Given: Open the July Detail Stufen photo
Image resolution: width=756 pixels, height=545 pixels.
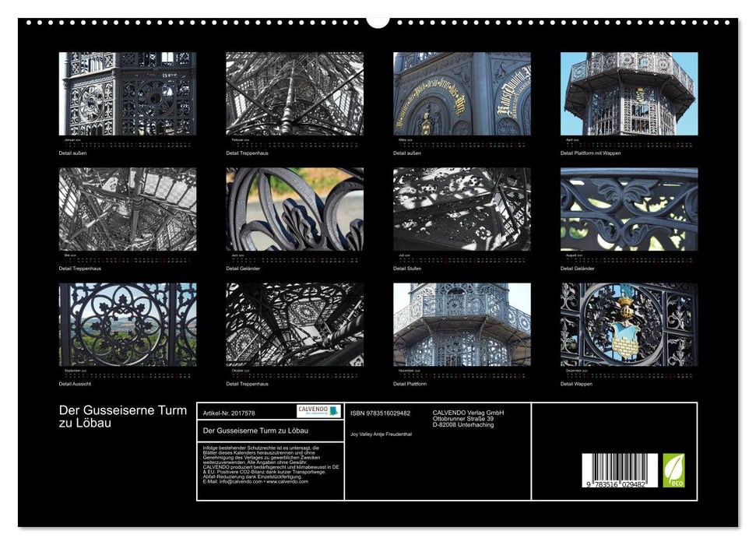Looking at the screenshot, I should (462, 209).
